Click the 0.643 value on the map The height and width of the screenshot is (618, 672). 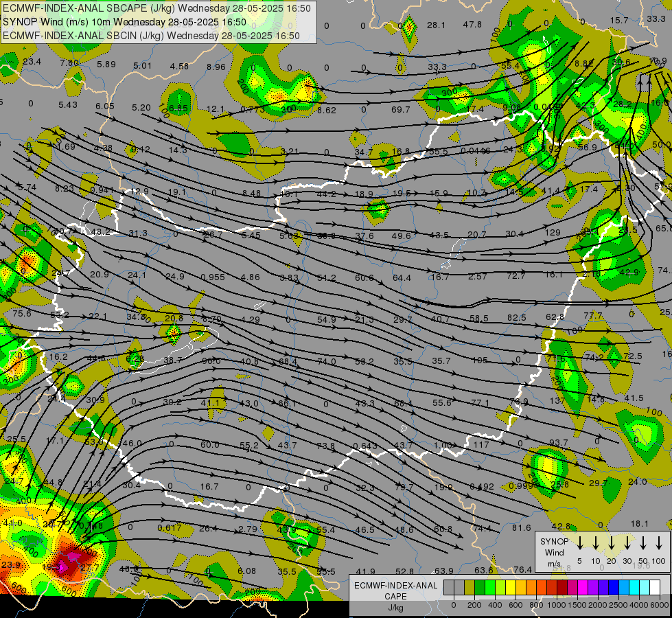pos(365,446)
